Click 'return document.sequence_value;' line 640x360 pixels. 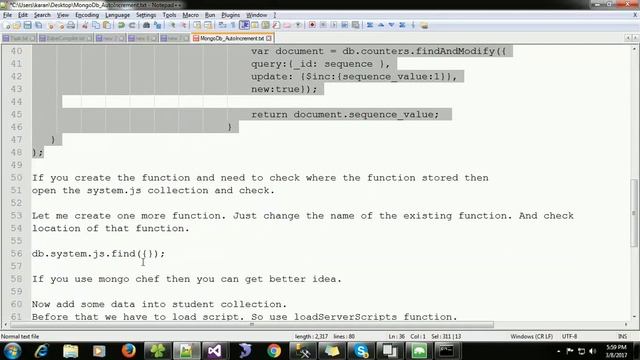(345, 114)
